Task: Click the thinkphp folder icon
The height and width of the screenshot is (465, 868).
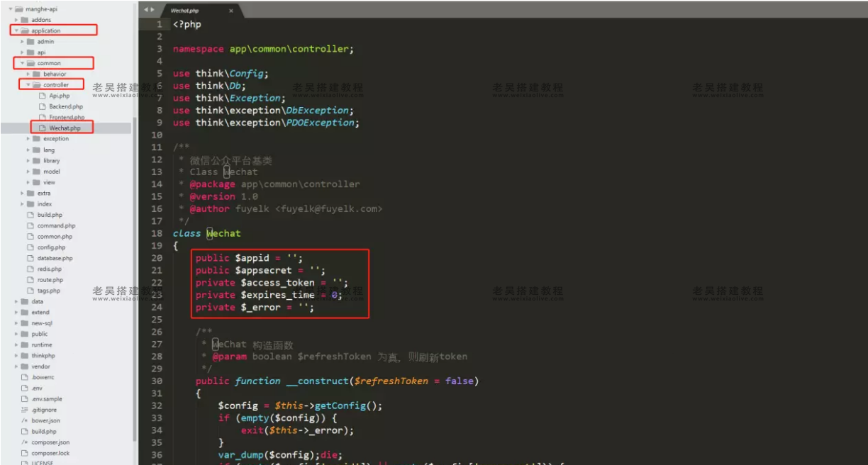Action: (x=24, y=356)
